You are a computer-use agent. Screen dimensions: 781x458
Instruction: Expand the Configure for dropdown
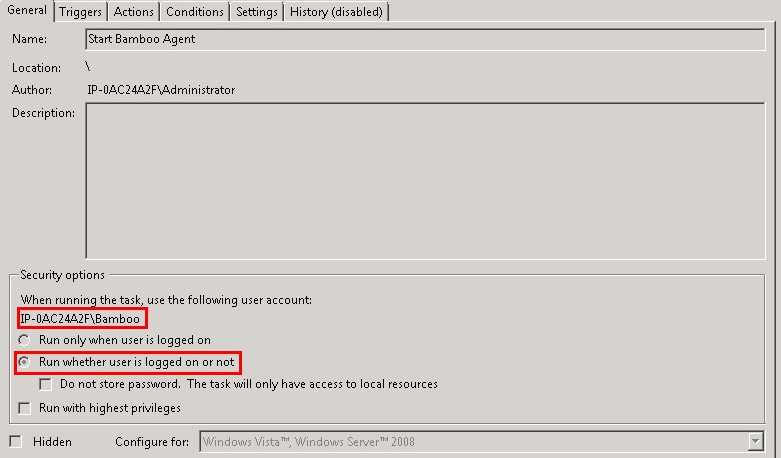click(x=755, y=441)
